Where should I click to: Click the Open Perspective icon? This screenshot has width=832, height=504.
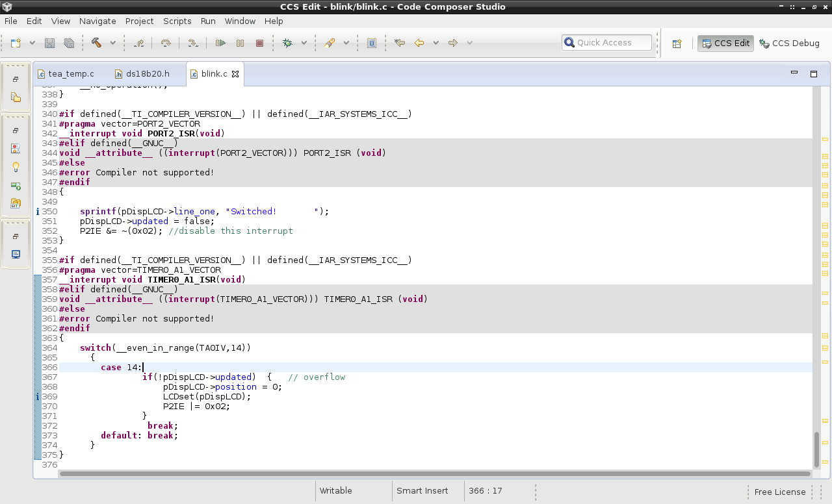pos(677,44)
